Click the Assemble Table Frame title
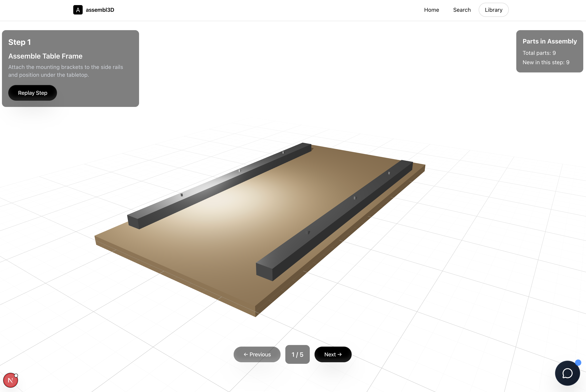This screenshot has width=586, height=392. pyautogui.click(x=45, y=56)
